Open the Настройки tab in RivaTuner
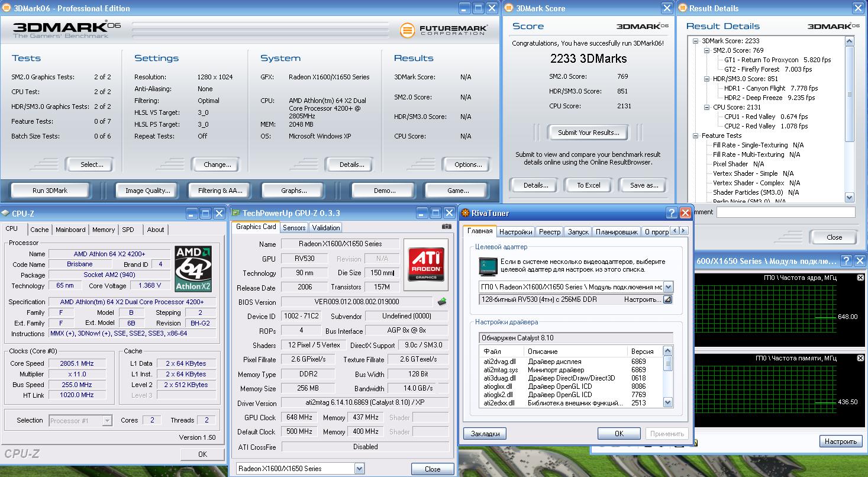Screen dimensions: 868x477 tap(515, 232)
